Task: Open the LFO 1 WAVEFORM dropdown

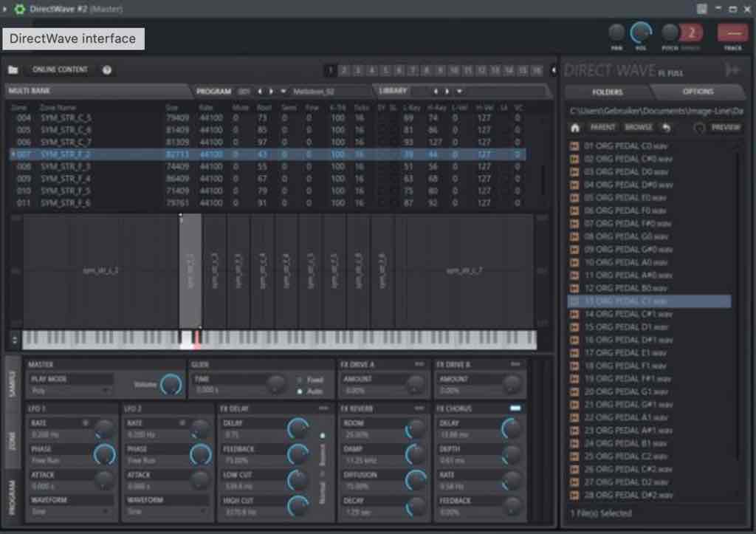Action: coord(71,511)
